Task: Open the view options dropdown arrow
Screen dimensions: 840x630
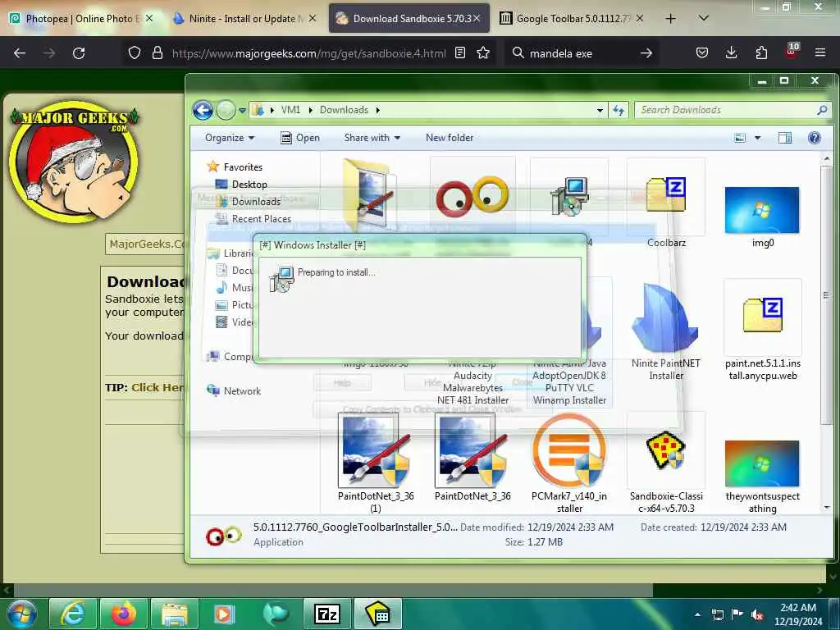Action: pyautogui.click(x=757, y=138)
